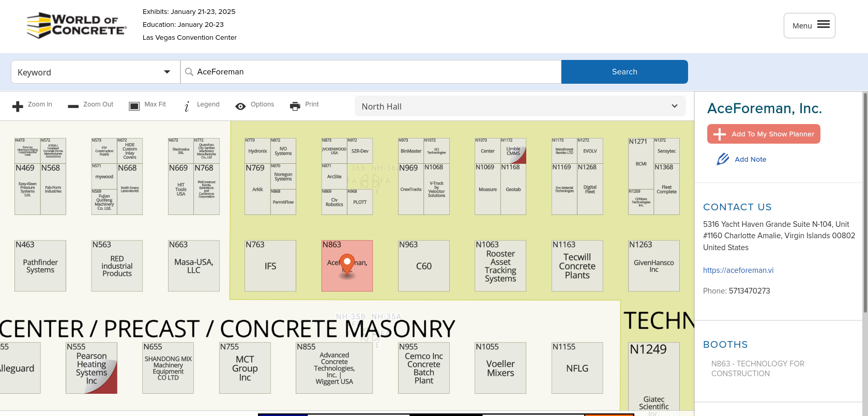The height and width of the screenshot is (416, 868).
Task: Select booth N1069 Moasure
Action: click(488, 189)
